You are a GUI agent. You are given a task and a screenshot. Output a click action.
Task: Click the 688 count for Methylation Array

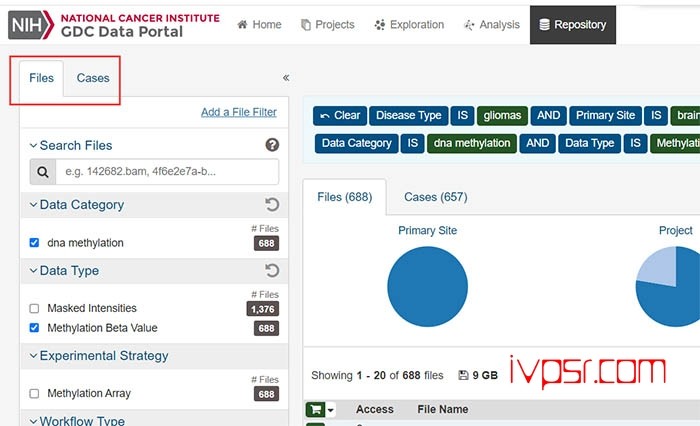coord(267,394)
